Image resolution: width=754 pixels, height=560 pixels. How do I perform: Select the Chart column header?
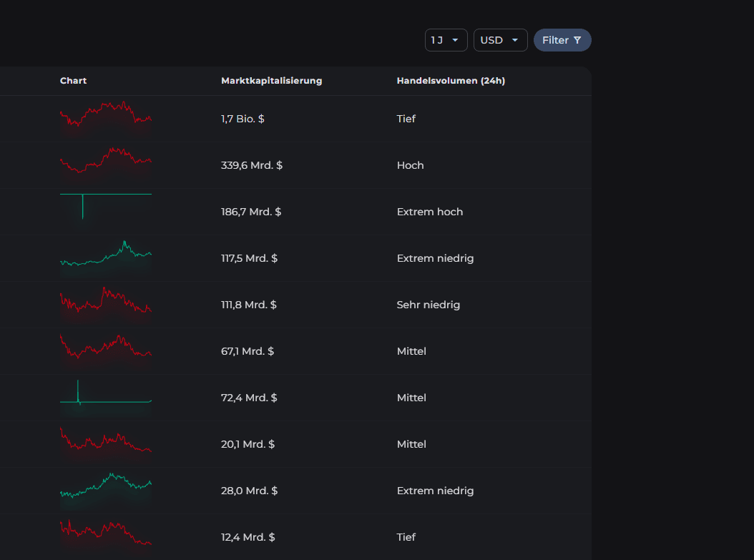tap(73, 81)
